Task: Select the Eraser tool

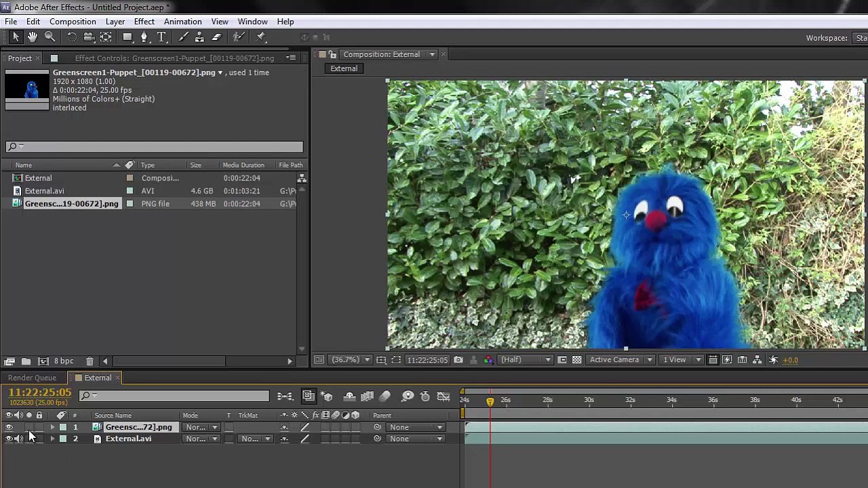Action: (x=216, y=37)
